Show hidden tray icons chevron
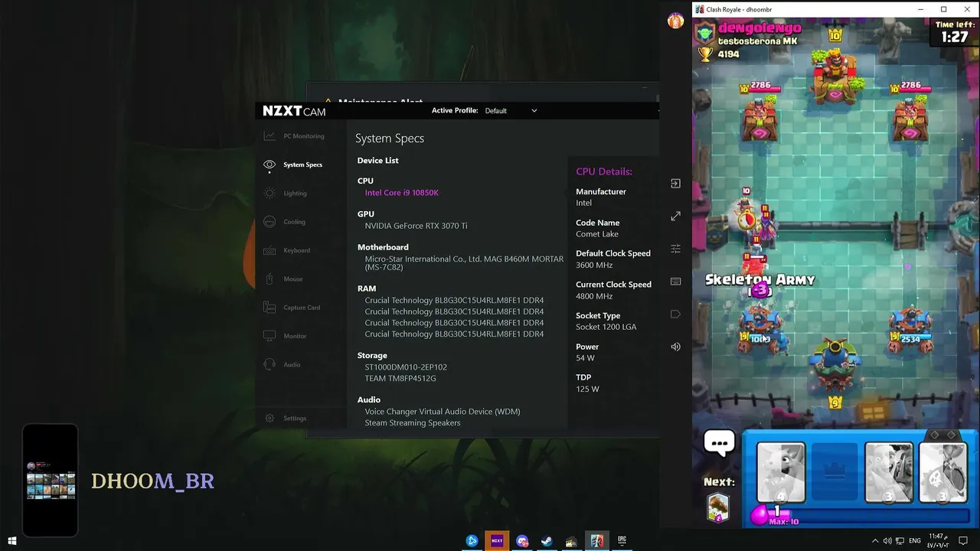The height and width of the screenshot is (551, 980). point(874,541)
